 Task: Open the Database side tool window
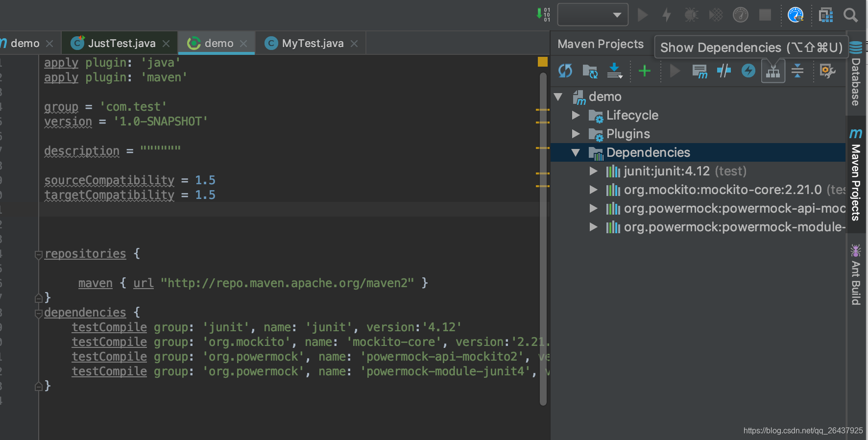tap(856, 73)
